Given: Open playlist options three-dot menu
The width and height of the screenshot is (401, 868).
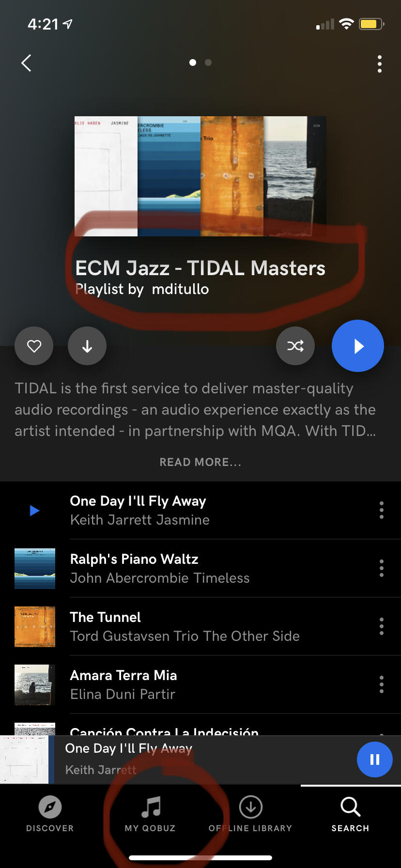Looking at the screenshot, I should [x=380, y=64].
